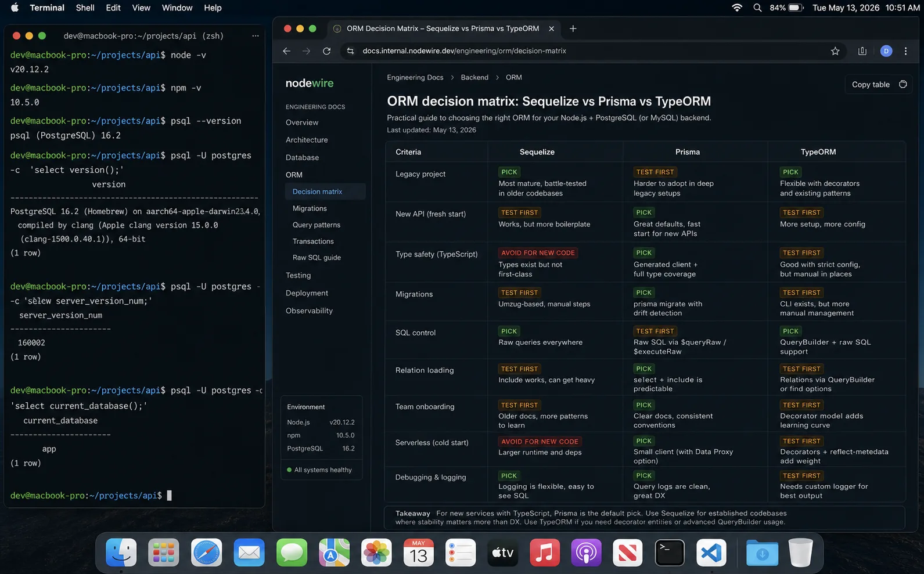The image size is (924, 574).
Task: Expand Deployment in docs sidebar
Action: tap(307, 293)
